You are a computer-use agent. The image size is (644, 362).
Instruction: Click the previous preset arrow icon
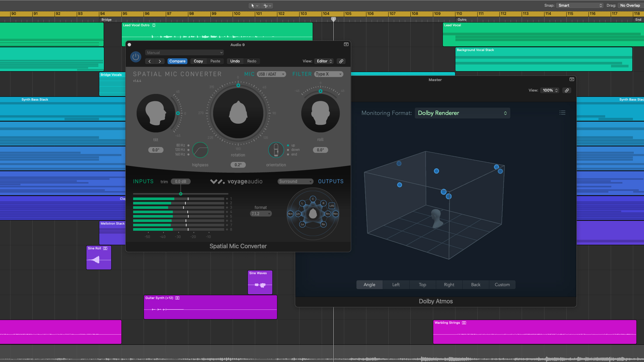point(150,61)
